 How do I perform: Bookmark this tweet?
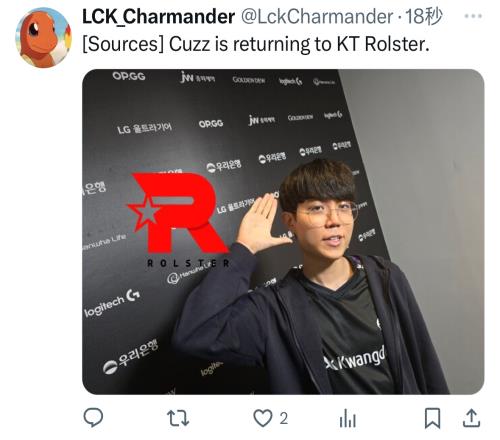coord(432,418)
